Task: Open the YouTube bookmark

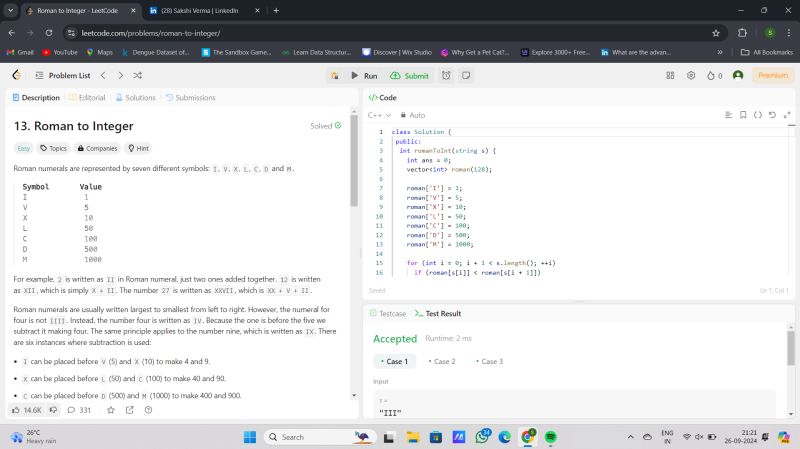Action: click(60, 52)
